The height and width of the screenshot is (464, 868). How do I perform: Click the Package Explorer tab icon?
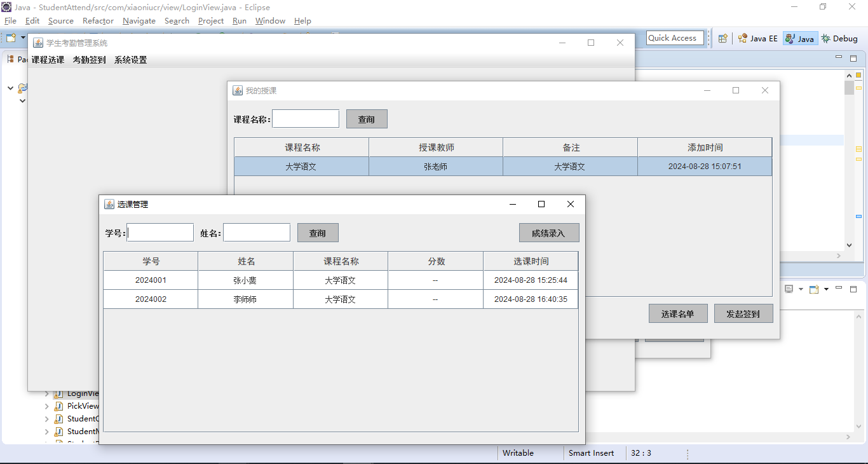pos(10,59)
